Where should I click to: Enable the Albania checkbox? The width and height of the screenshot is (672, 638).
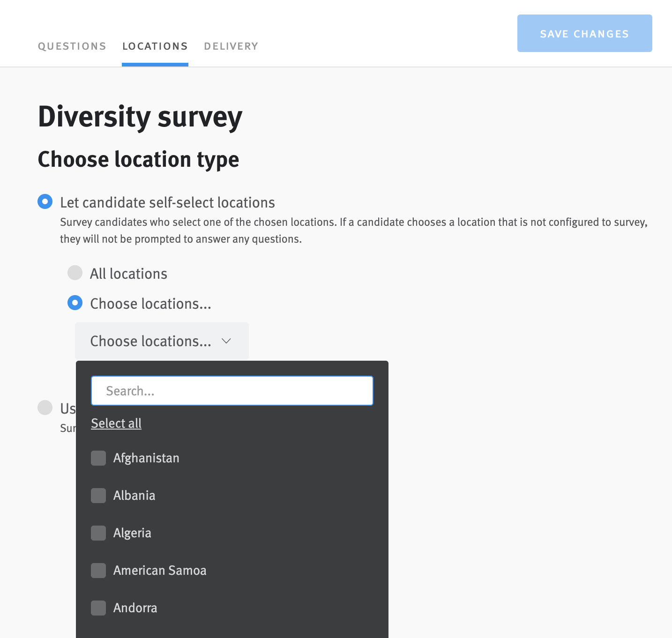click(98, 496)
